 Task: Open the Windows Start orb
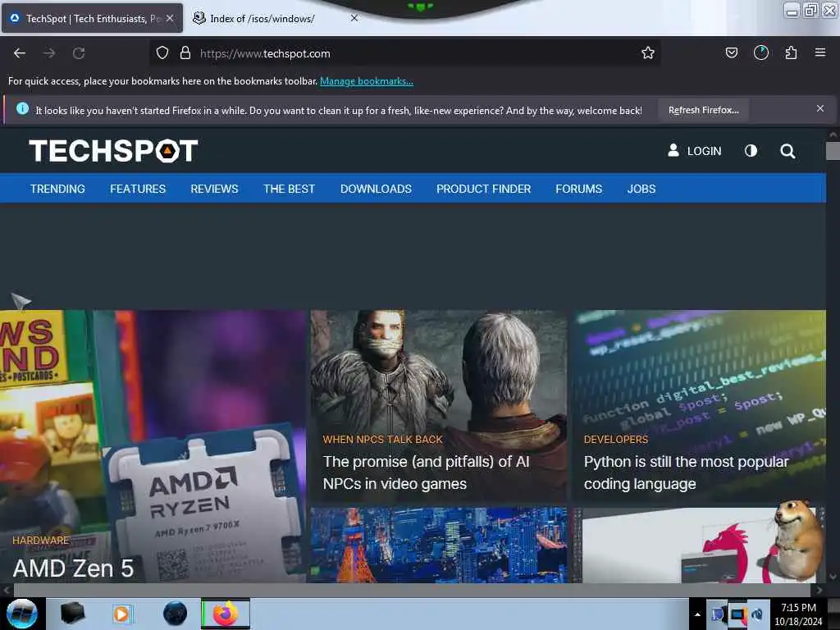(22, 614)
